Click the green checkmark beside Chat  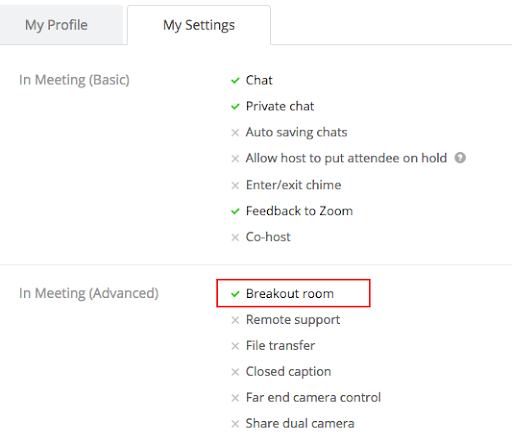tap(235, 81)
